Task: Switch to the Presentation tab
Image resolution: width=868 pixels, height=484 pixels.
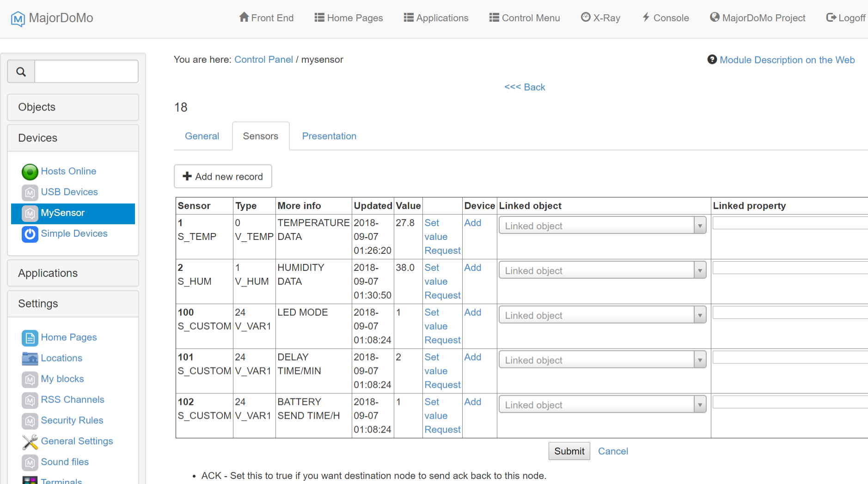Action: click(329, 136)
